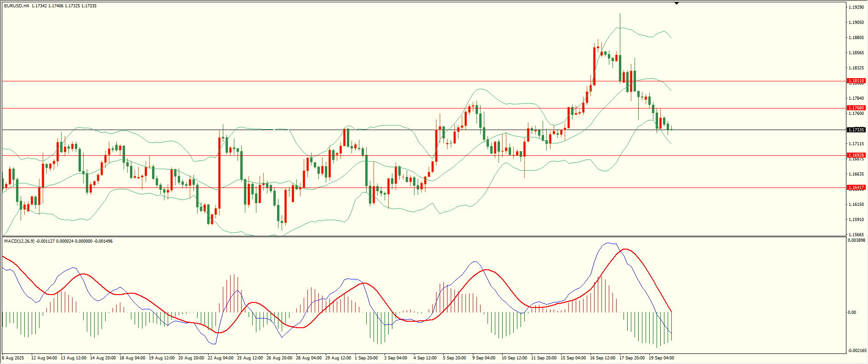The width and height of the screenshot is (868, 364).
Task: Click the 1.19290 price axis value
Action: point(856,7)
